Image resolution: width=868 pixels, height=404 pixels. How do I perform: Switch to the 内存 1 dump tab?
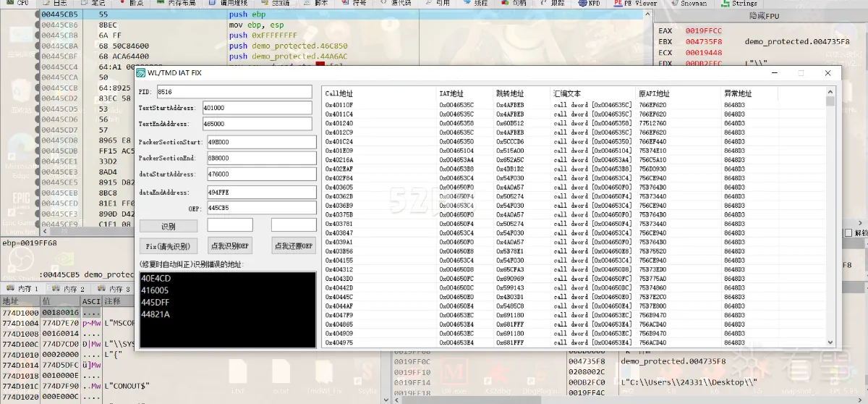point(22,289)
